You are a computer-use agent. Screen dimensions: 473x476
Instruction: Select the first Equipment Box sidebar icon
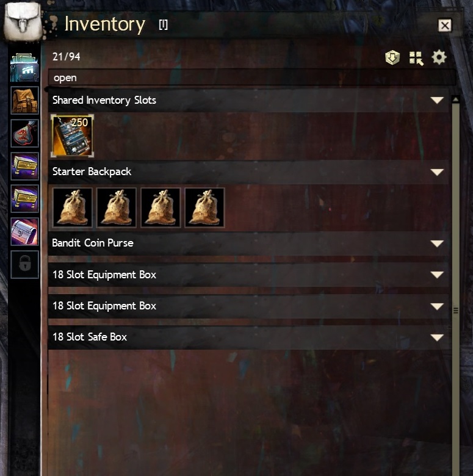[x=24, y=166]
